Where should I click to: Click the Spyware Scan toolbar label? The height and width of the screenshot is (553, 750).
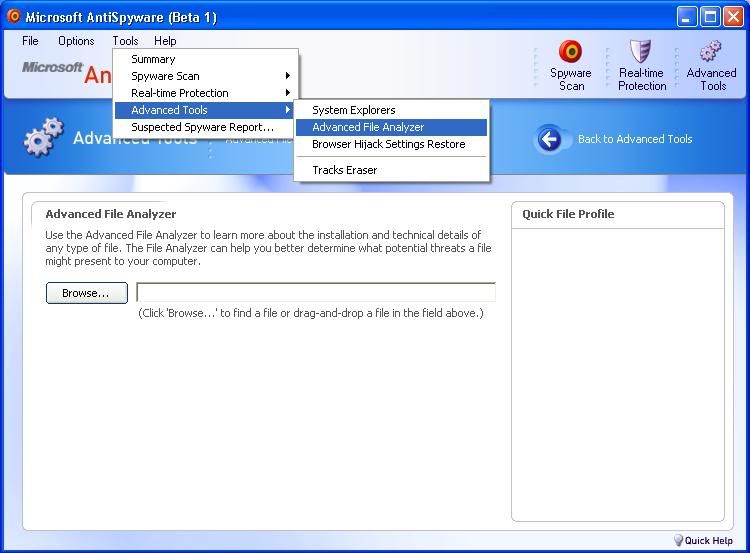click(571, 79)
